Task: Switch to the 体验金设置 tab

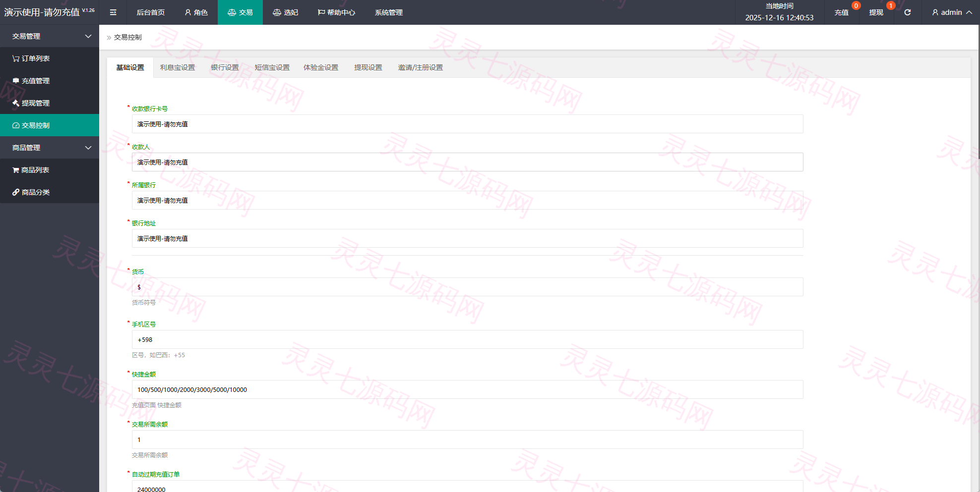Action: click(321, 67)
